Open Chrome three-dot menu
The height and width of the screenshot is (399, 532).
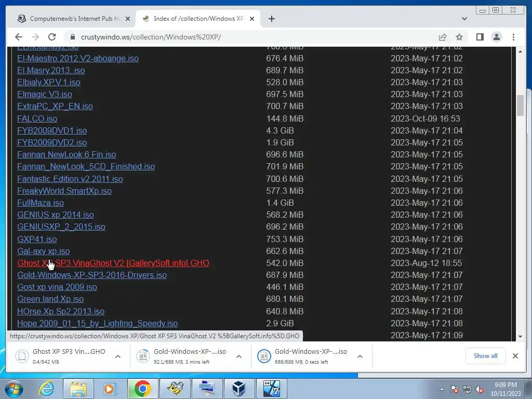coord(513,37)
